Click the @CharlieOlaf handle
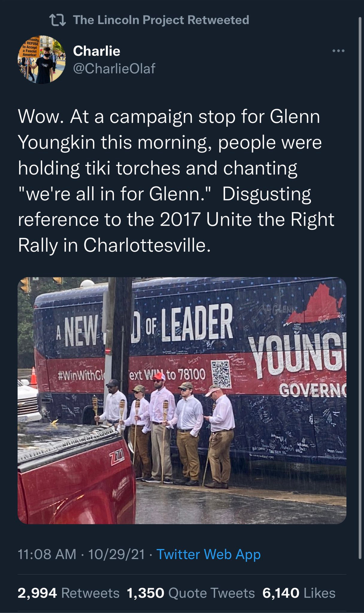Viewport: 364px width, 613px height. 114,69
